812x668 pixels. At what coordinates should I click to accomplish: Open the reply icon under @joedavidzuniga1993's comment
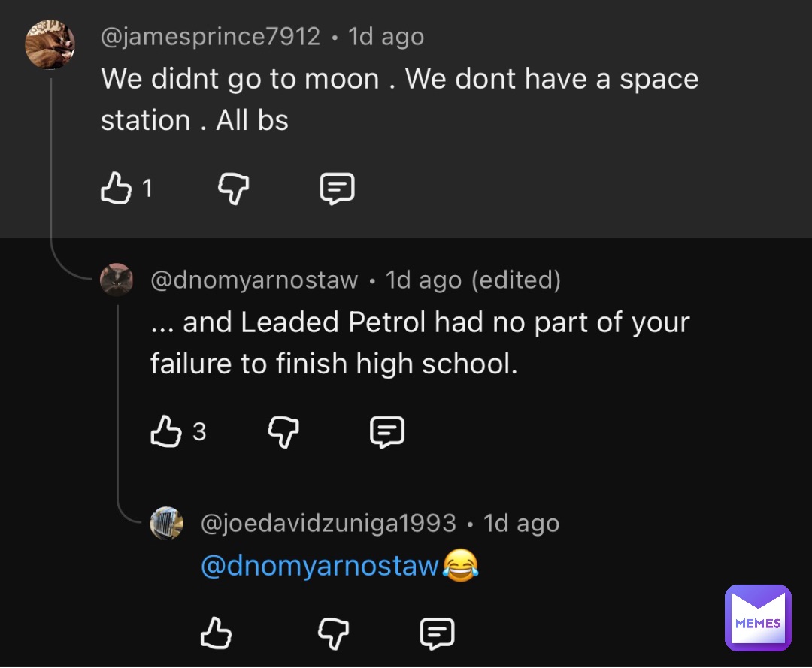tap(436, 633)
